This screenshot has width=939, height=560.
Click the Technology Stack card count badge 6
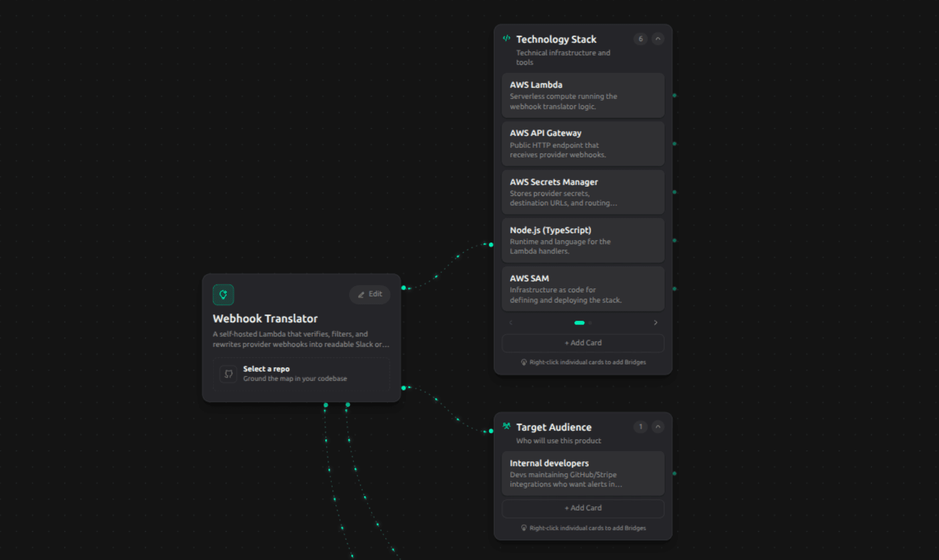click(641, 39)
